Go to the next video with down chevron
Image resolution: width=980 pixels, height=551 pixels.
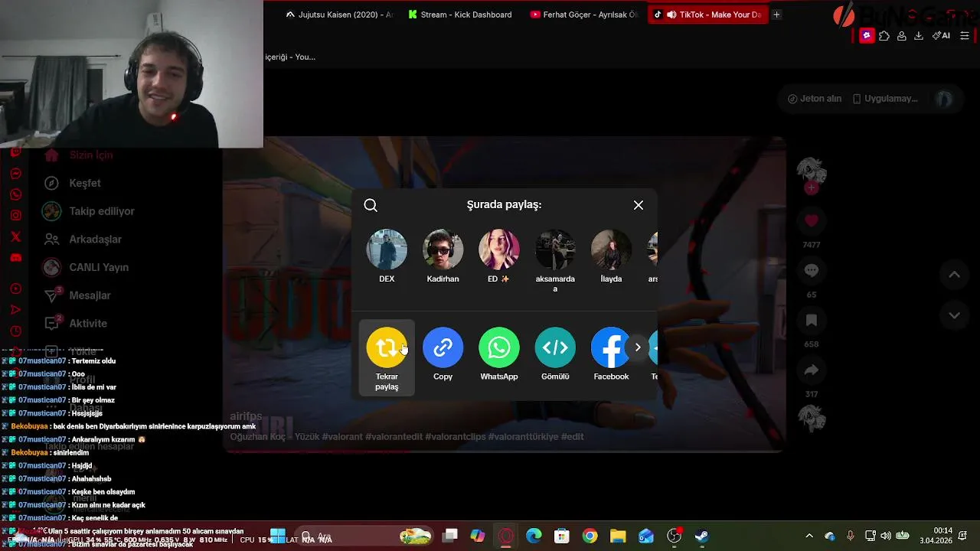click(x=954, y=315)
